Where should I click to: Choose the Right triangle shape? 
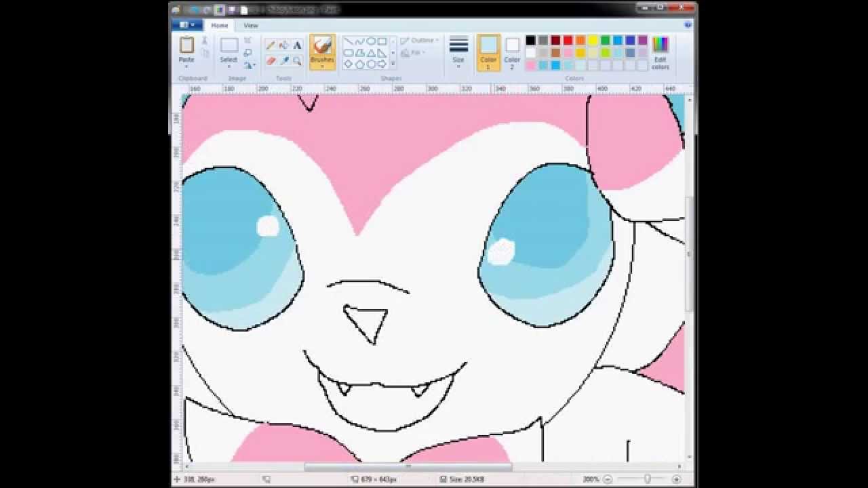click(382, 53)
